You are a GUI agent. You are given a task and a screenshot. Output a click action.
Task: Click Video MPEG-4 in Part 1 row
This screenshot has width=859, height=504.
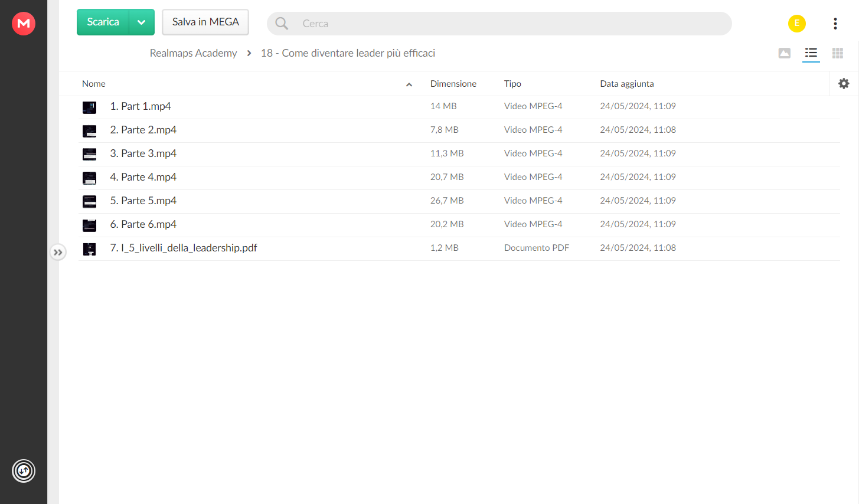coord(533,106)
